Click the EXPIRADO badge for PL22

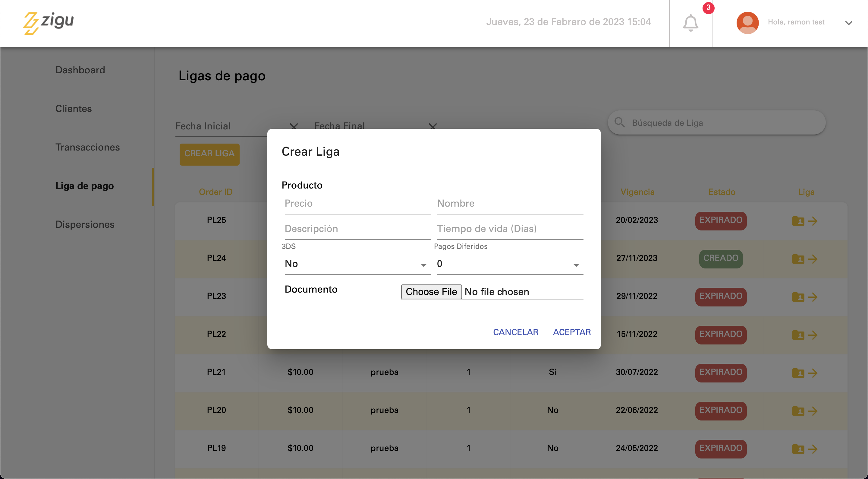[x=720, y=335]
